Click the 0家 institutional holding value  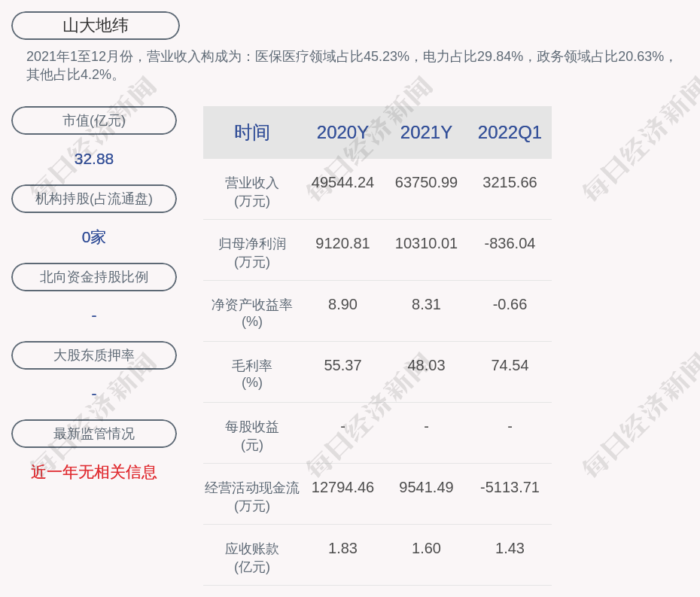[x=94, y=237]
